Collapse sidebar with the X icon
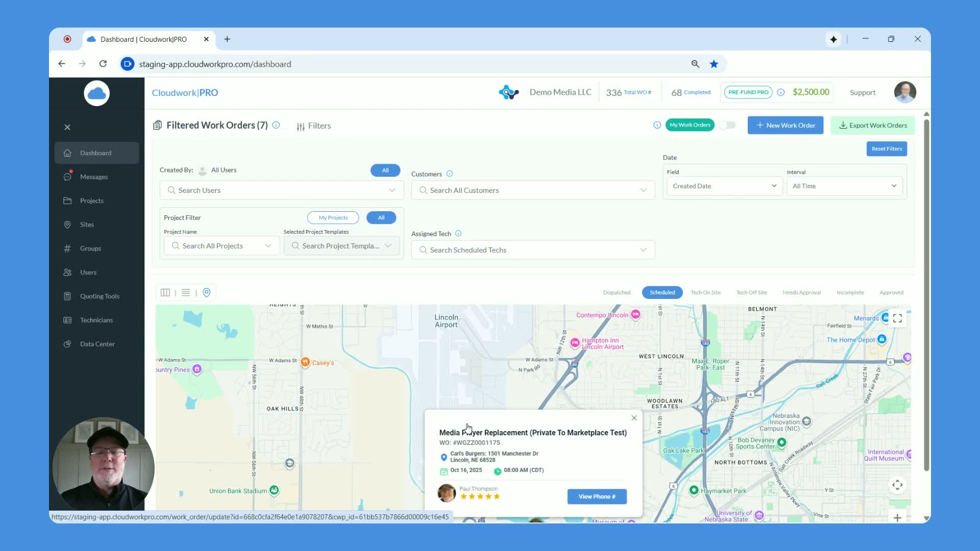 tap(67, 128)
